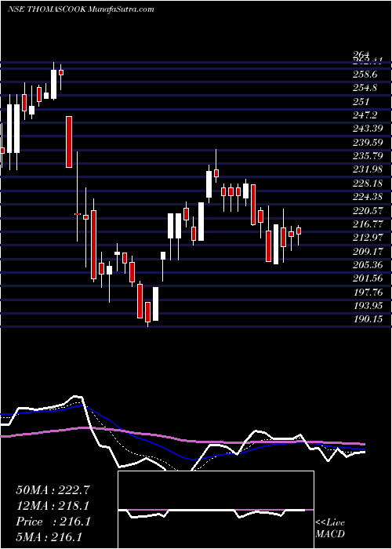Click the <<Live MACD label
The height and width of the screenshot is (549, 392).
coord(330,529)
